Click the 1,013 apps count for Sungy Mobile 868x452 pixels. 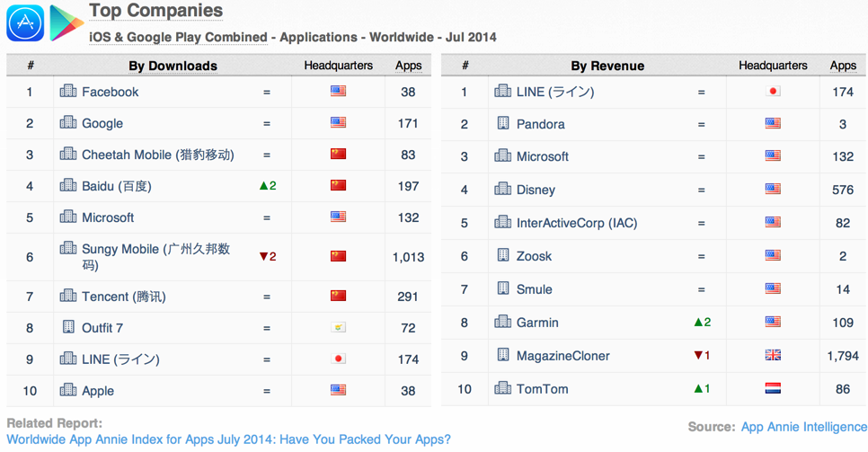409,257
